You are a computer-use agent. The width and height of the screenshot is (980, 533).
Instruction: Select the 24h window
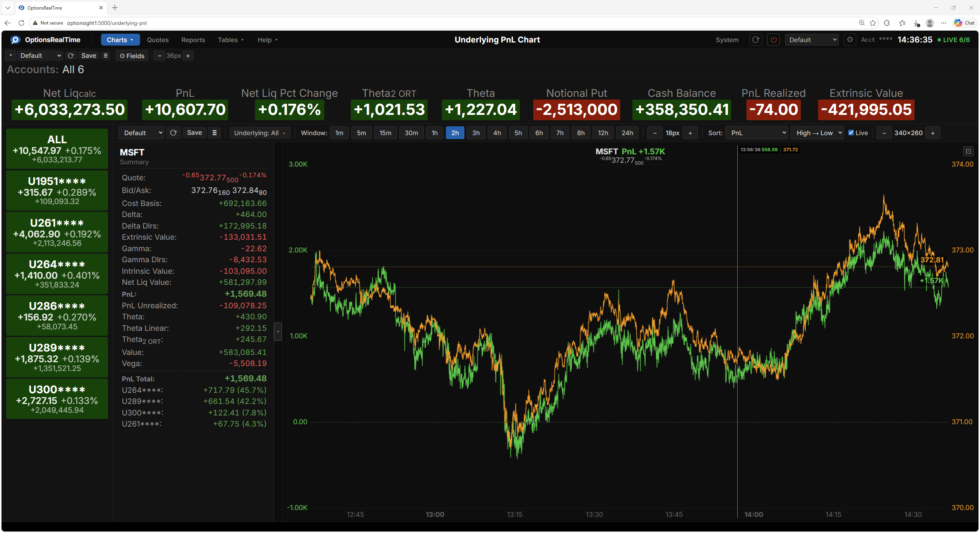(x=627, y=133)
